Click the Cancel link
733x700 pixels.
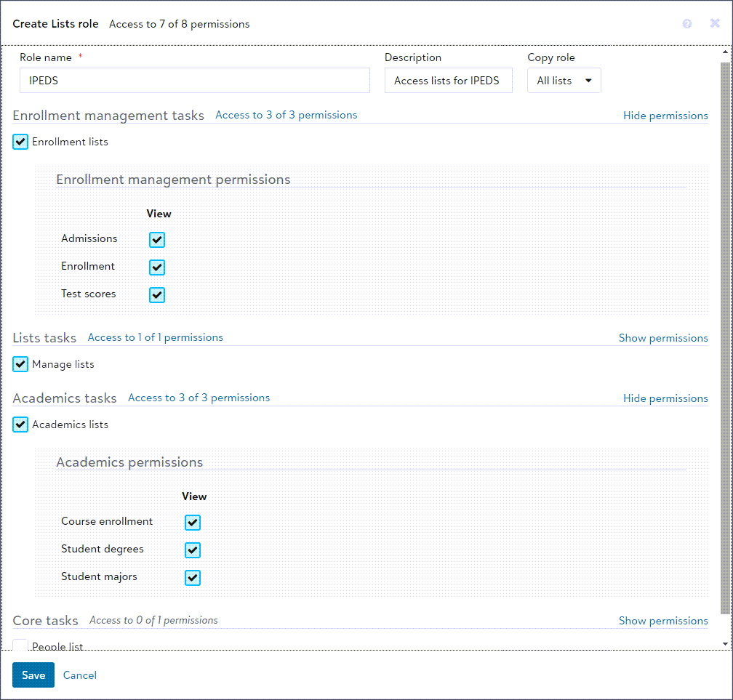79,675
